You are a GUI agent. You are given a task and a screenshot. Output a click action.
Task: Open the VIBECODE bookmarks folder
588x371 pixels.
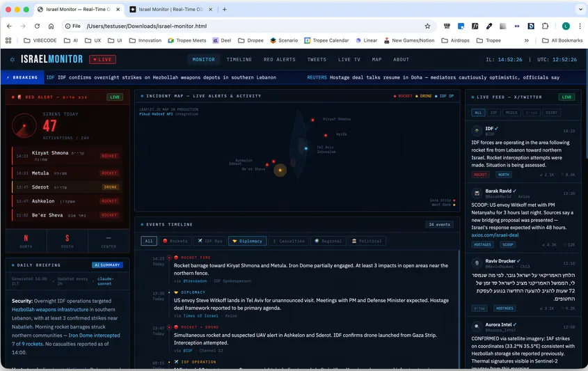(40, 40)
